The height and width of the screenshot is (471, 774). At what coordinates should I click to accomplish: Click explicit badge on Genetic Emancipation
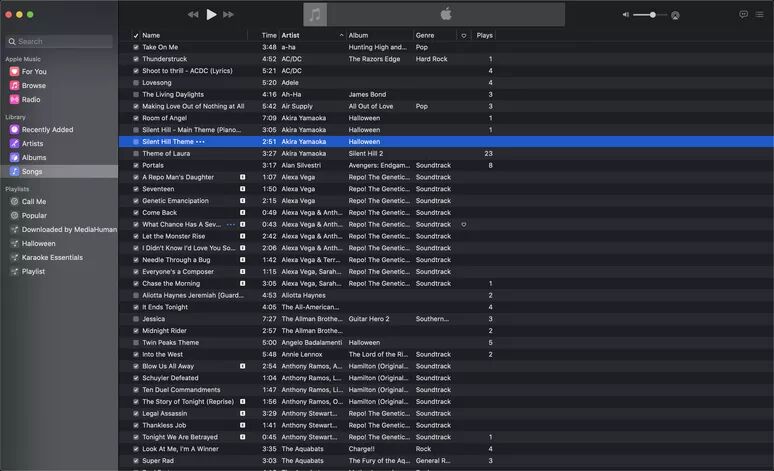coord(242,201)
